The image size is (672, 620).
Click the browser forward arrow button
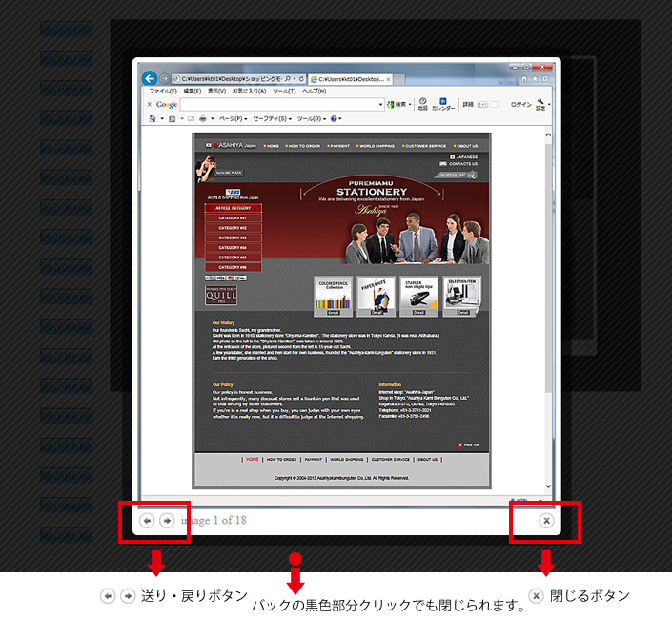(164, 79)
